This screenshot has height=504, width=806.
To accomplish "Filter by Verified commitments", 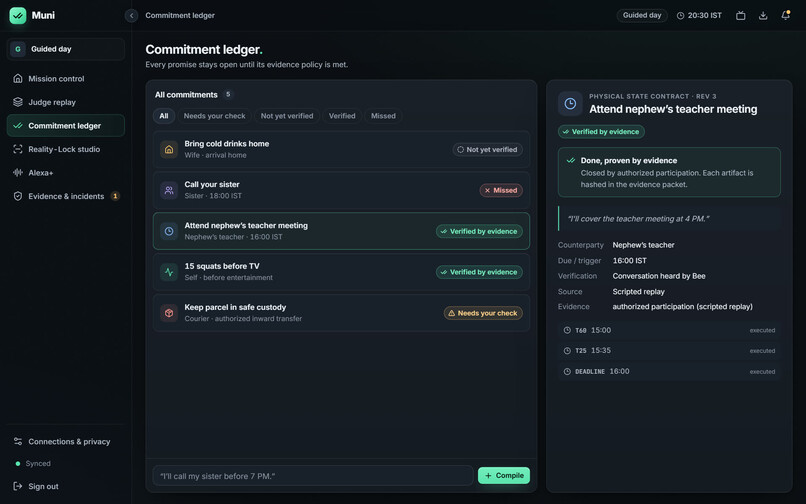I will [x=342, y=116].
